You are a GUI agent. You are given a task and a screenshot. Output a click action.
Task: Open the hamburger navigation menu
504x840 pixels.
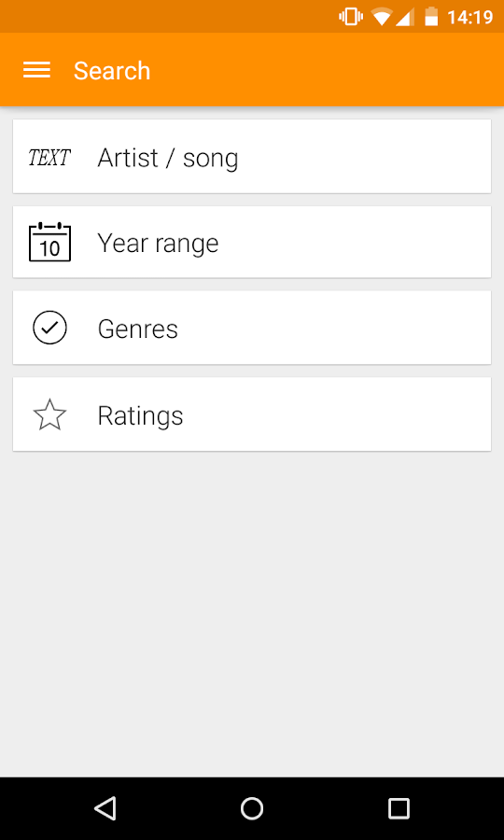click(37, 70)
